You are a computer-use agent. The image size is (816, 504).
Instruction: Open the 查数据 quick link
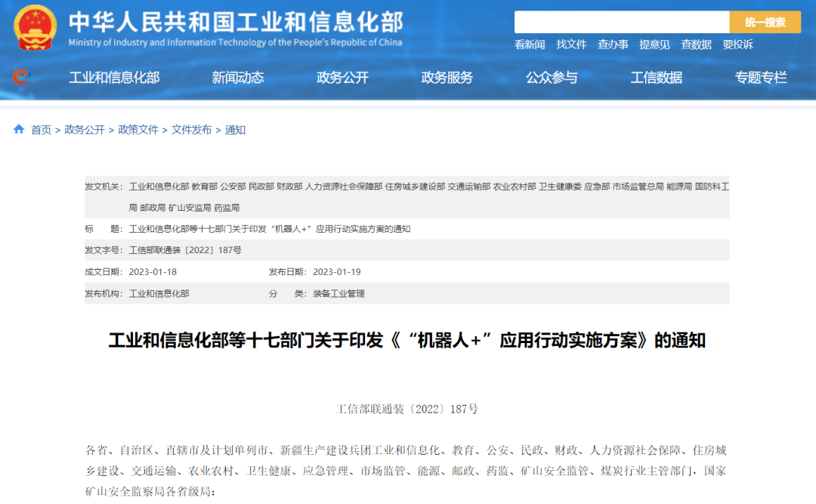[696, 45]
